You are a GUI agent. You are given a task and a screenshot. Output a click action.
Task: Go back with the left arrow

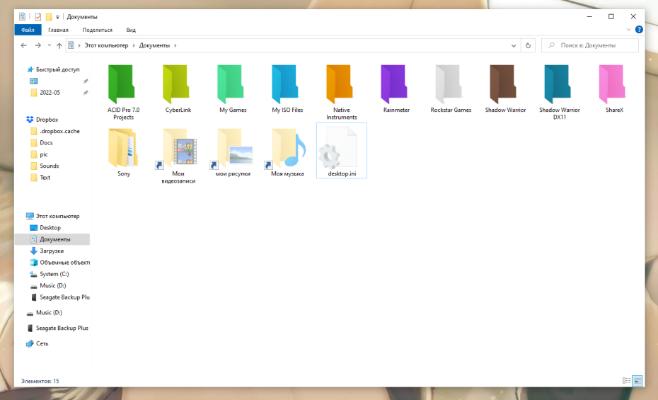point(24,45)
